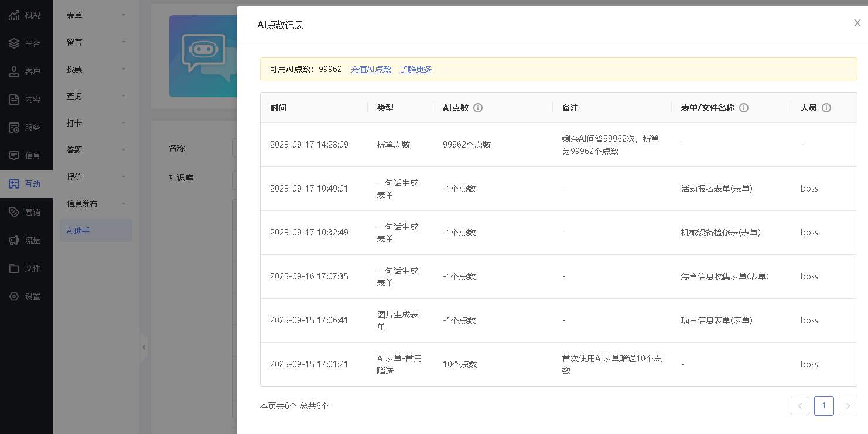Select the AI助手 menu item

click(x=96, y=231)
